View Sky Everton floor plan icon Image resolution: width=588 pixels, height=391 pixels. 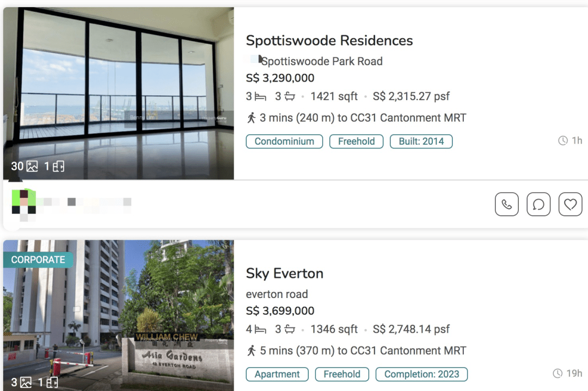click(x=52, y=382)
